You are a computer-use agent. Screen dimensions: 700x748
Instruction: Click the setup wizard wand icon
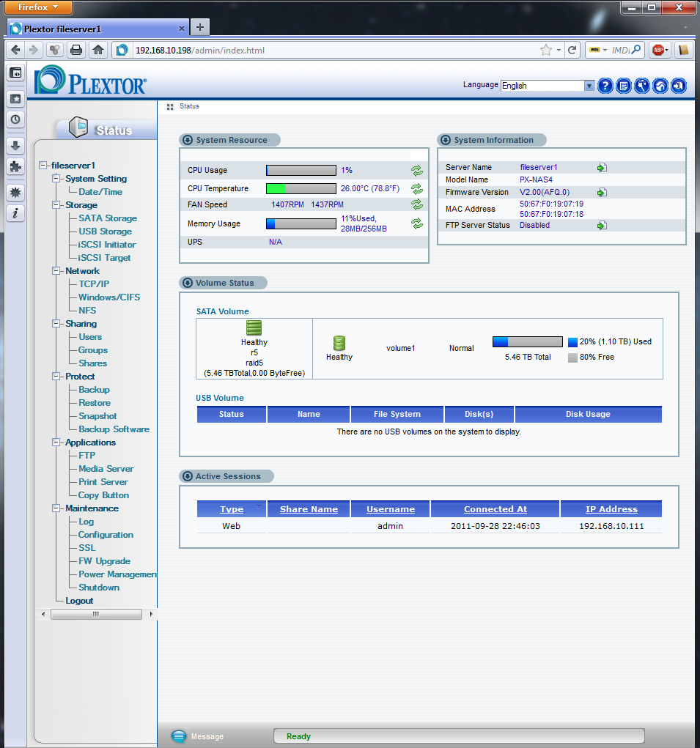[642, 86]
